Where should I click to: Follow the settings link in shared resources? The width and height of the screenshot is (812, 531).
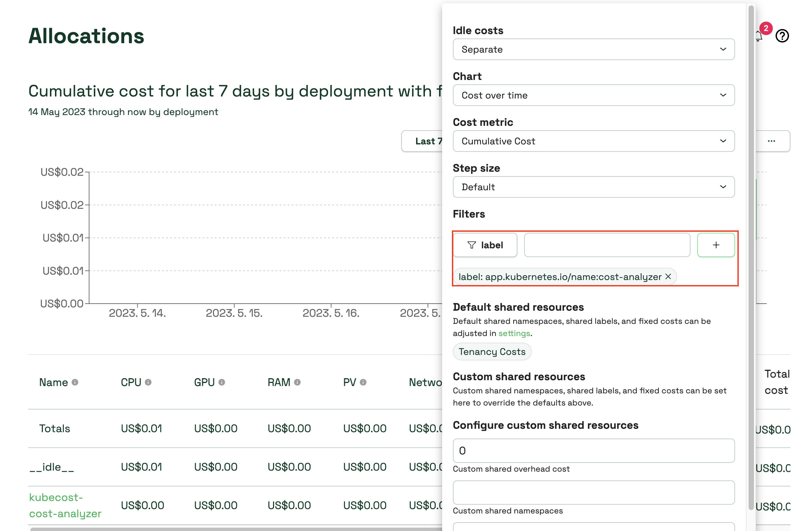point(514,333)
